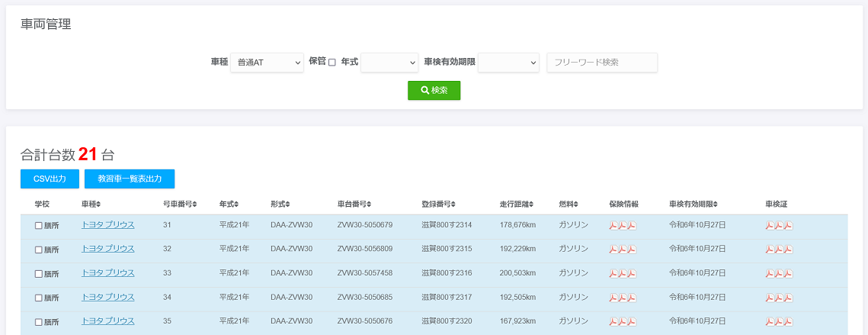Open first insurance PDF for car 35
The image size is (868, 335).
pos(613,322)
